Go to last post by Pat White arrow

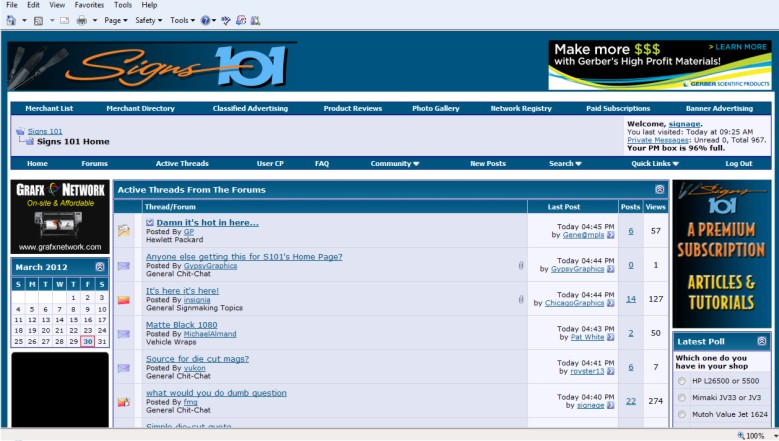pos(611,337)
